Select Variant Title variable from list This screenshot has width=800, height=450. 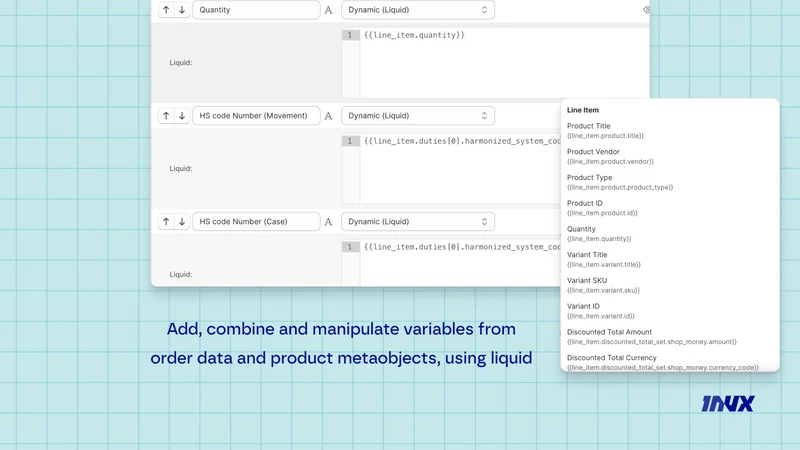(x=604, y=259)
